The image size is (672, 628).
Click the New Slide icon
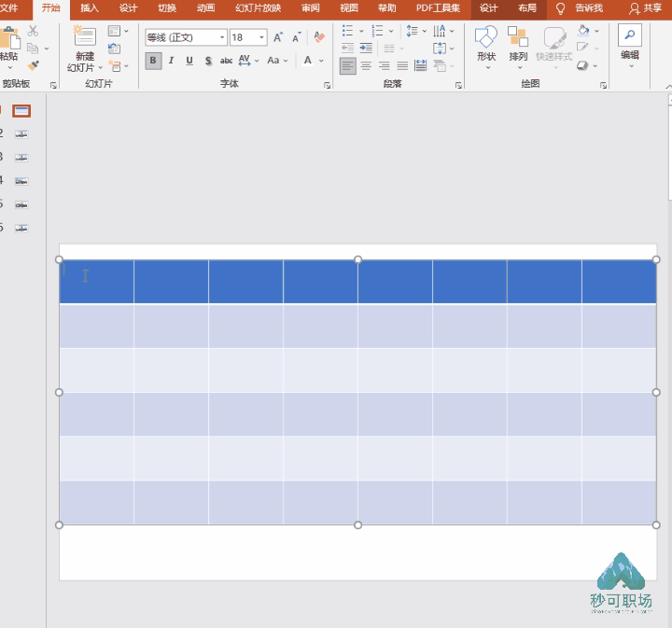85,36
